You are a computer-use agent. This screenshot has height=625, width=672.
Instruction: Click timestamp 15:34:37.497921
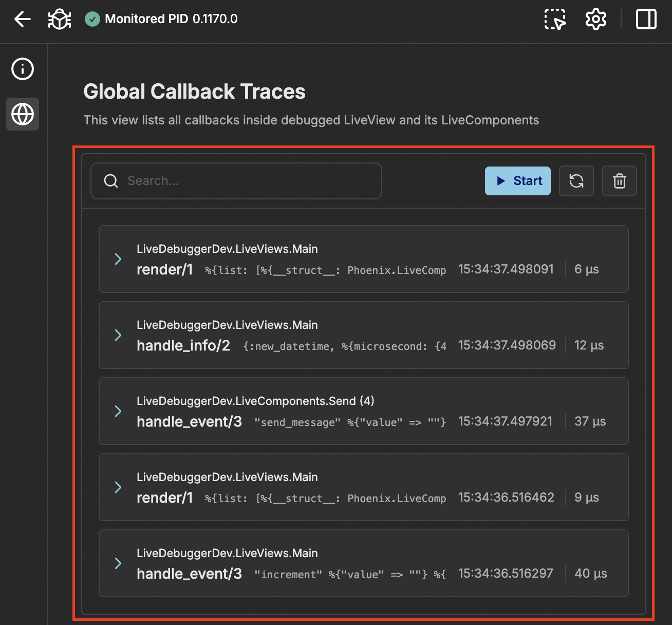pyautogui.click(x=506, y=421)
